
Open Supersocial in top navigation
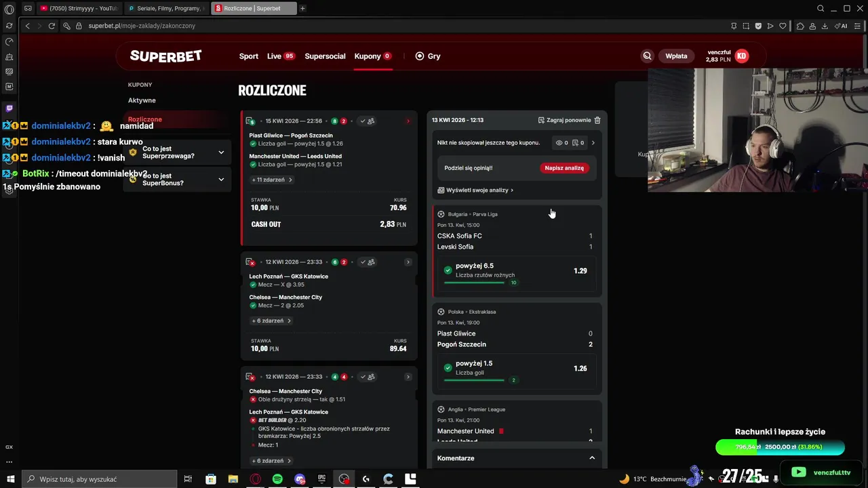pos(325,56)
